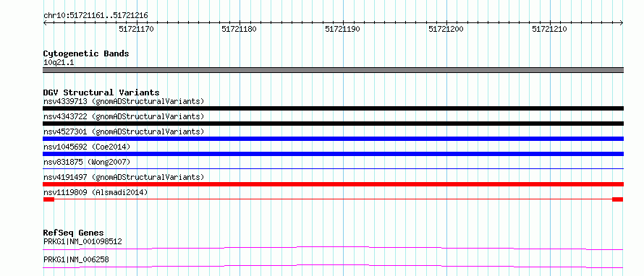Select the RefSeq Genes track title
The height and width of the screenshot is (276, 644).
(74, 233)
